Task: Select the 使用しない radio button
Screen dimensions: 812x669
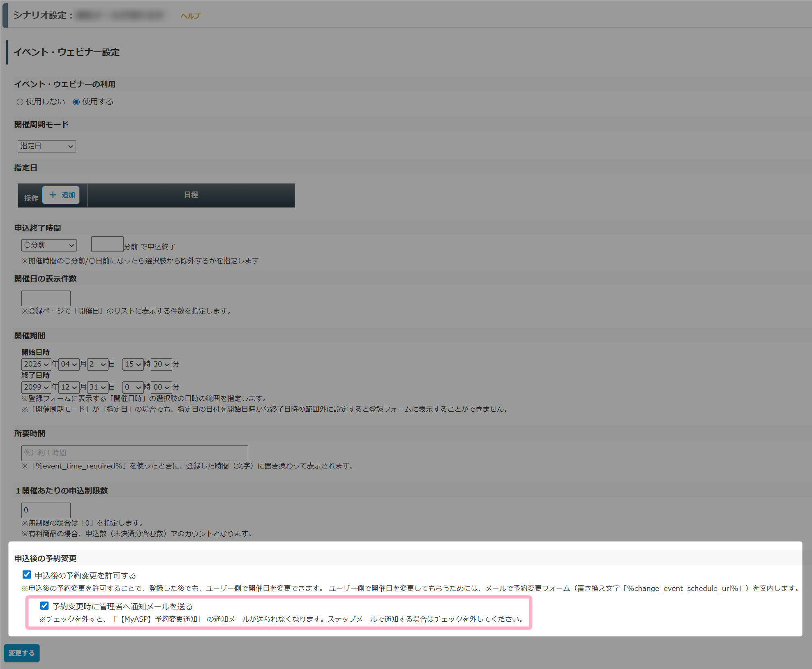Action: tap(20, 102)
